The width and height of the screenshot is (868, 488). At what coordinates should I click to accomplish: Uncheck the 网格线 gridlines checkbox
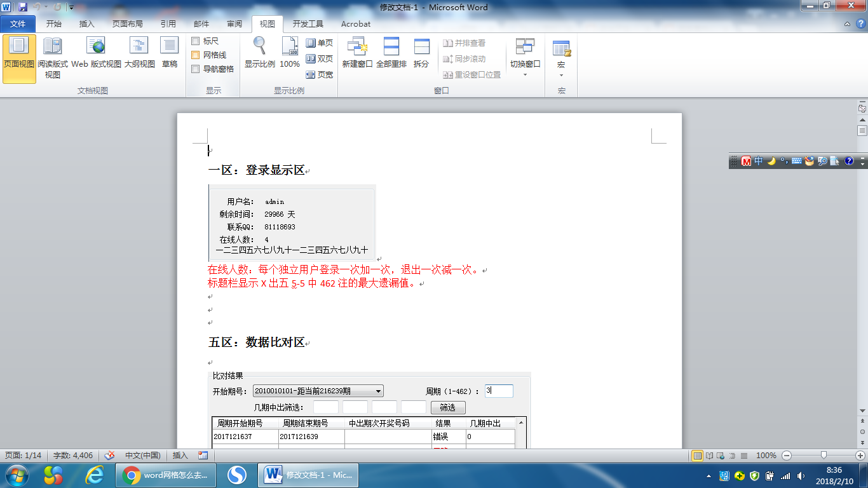196,55
